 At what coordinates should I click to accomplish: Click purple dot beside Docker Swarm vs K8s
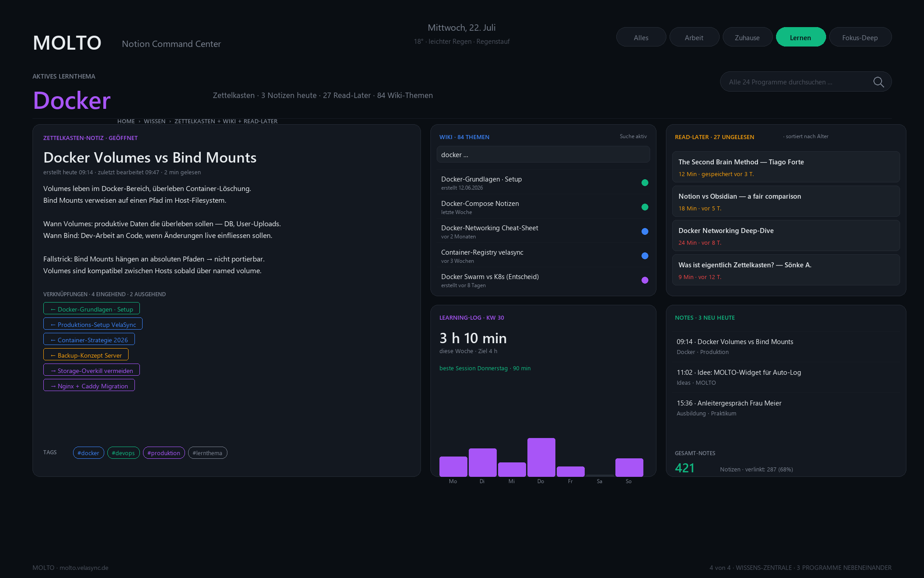coord(645,280)
